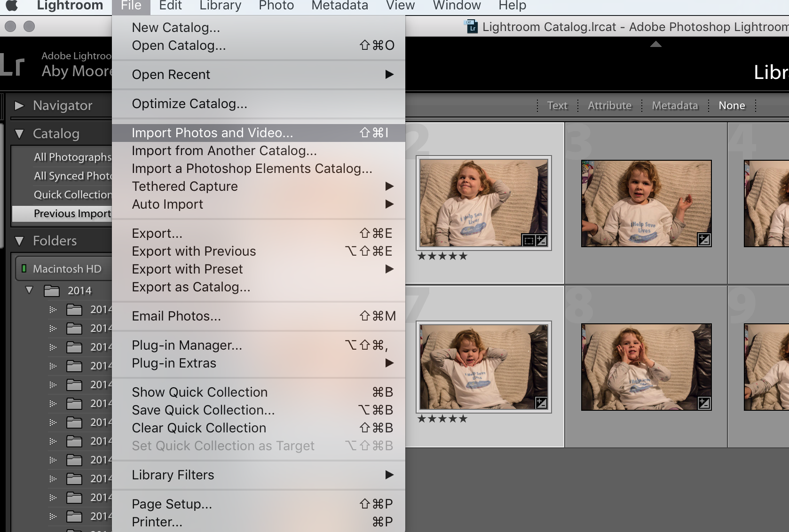This screenshot has width=789, height=532.
Task: Click the crop badge on photo 2
Action: click(529, 241)
